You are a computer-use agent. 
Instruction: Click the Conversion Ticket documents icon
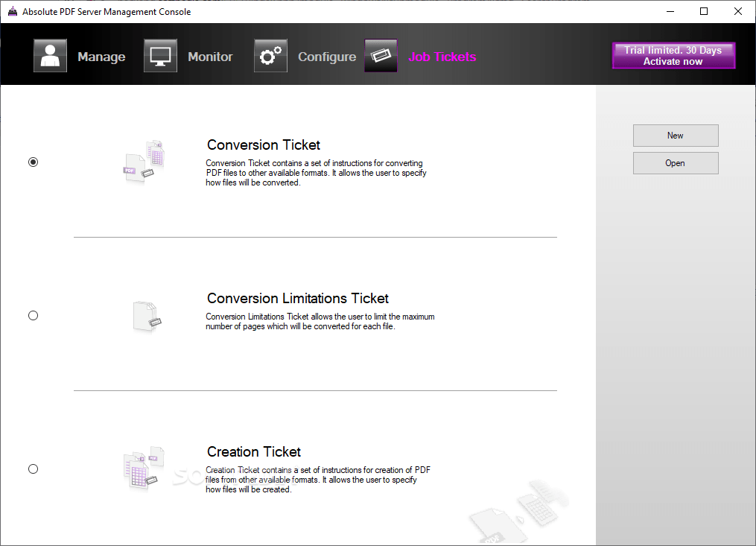click(x=144, y=162)
